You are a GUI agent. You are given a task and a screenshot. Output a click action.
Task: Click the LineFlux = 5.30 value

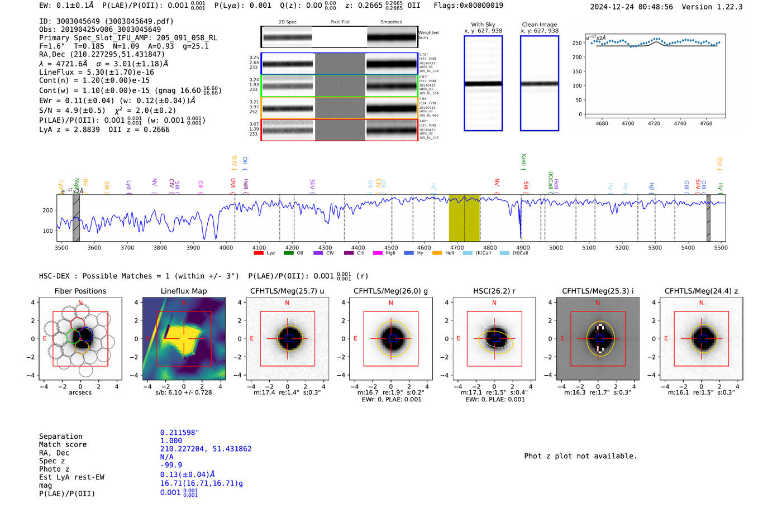tap(97, 72)
